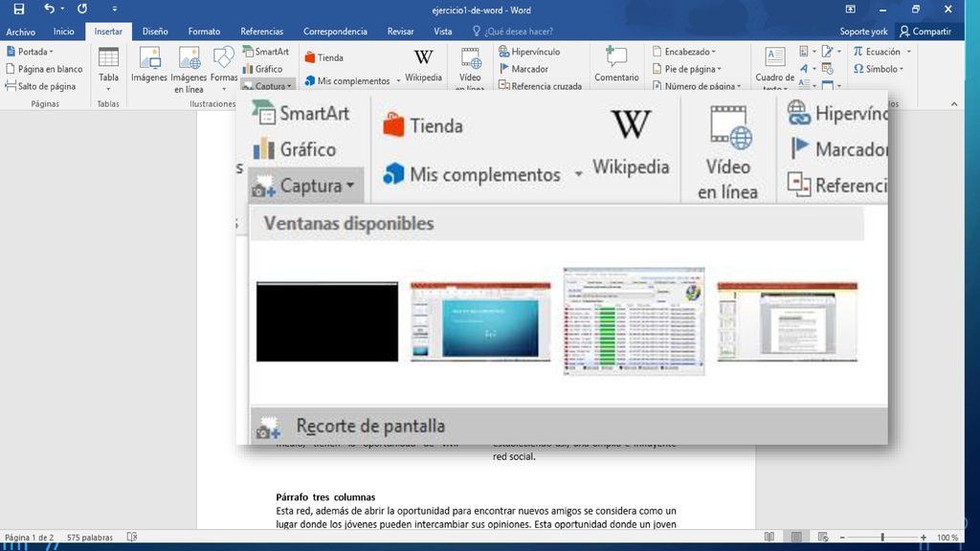Expand the Portada cover page dropdown
Image resolution: width=980 pixels, height=551 pixels.
(30, 52)
